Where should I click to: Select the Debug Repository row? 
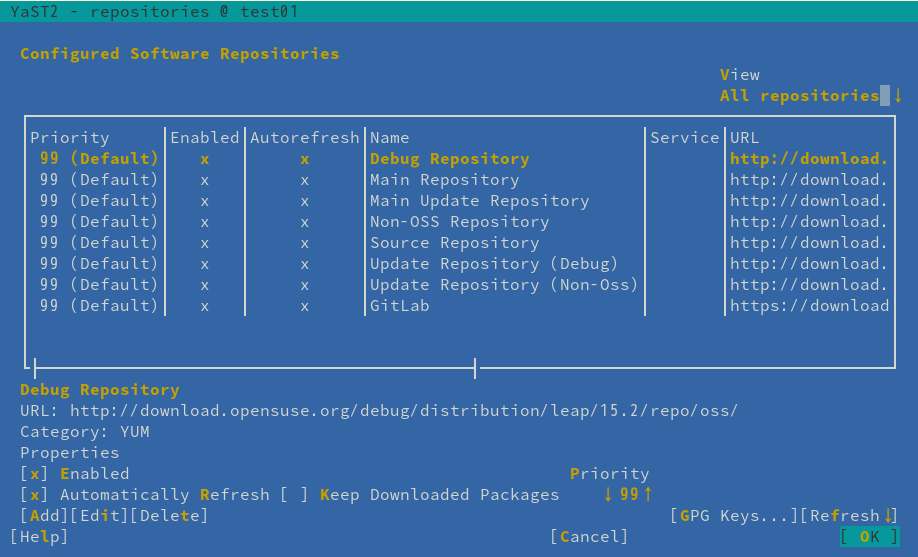coord(460,159)
